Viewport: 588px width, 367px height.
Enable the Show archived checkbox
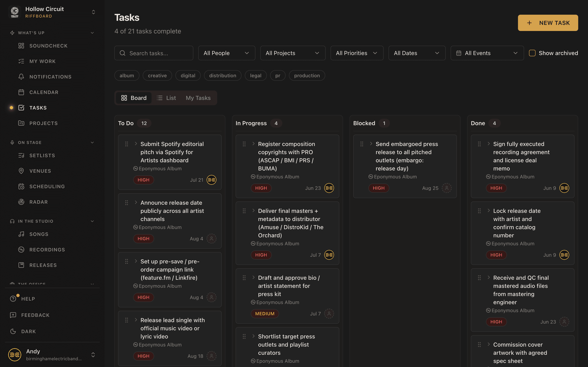[x=532, y=53]
